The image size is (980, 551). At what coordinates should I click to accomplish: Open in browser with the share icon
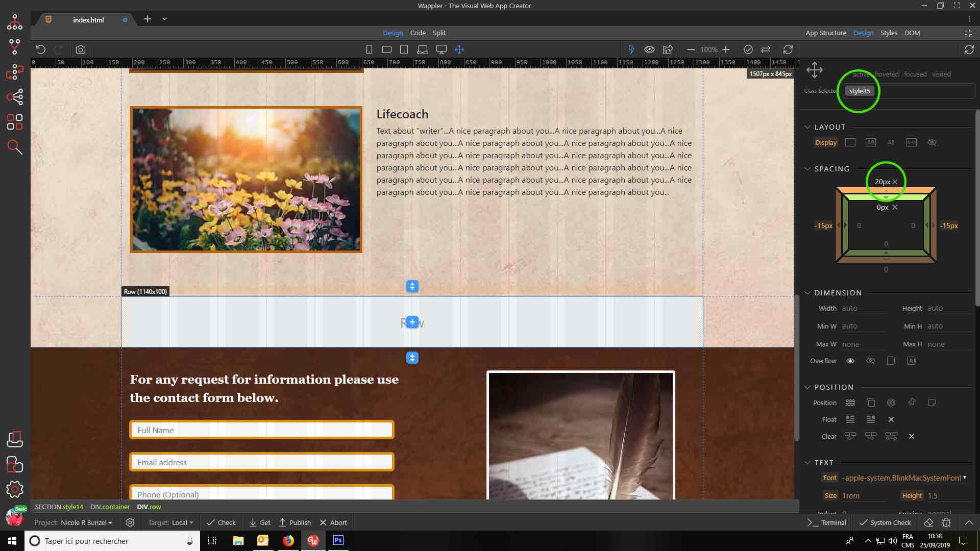[x=668, y=49]
